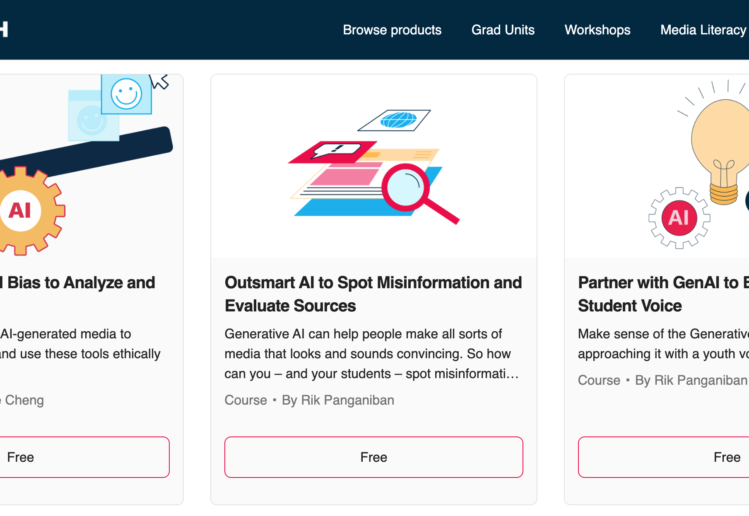The height and width of the screenshot is (516, 749).
Task: Open Grad Units menu item
Action: click(x=503, y=30)
